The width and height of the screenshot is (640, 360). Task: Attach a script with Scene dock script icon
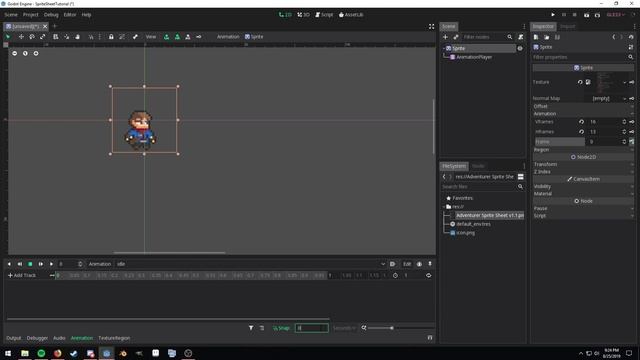pos(520,37)
